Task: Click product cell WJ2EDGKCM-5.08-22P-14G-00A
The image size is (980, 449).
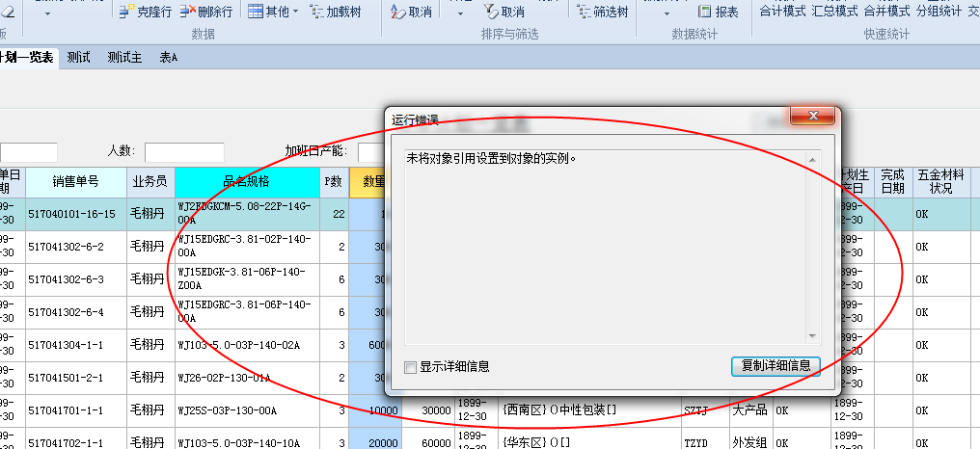Action: 247,214
